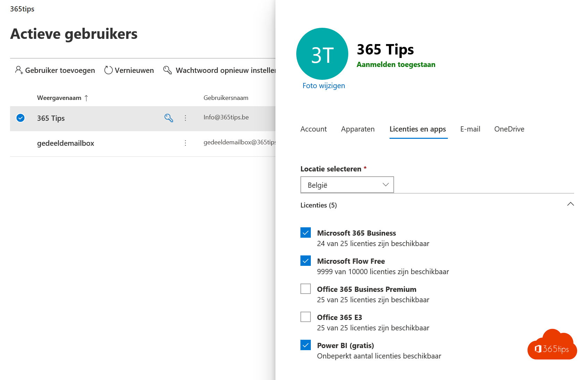Open the OneDrive tab
Image resolution: width=588 pixels, height=380 pixels.
(x=509, y=129)
